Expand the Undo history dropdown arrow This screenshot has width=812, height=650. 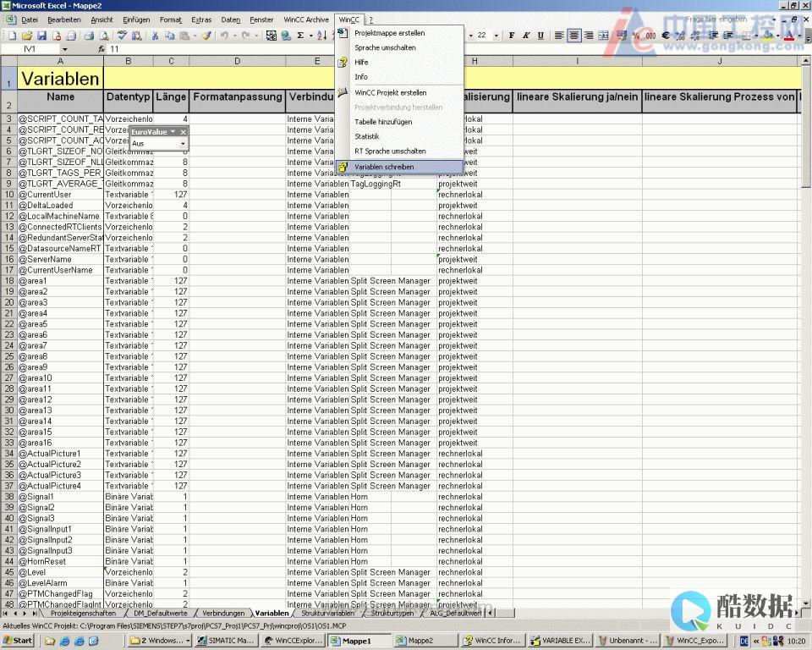click(234, 36)
